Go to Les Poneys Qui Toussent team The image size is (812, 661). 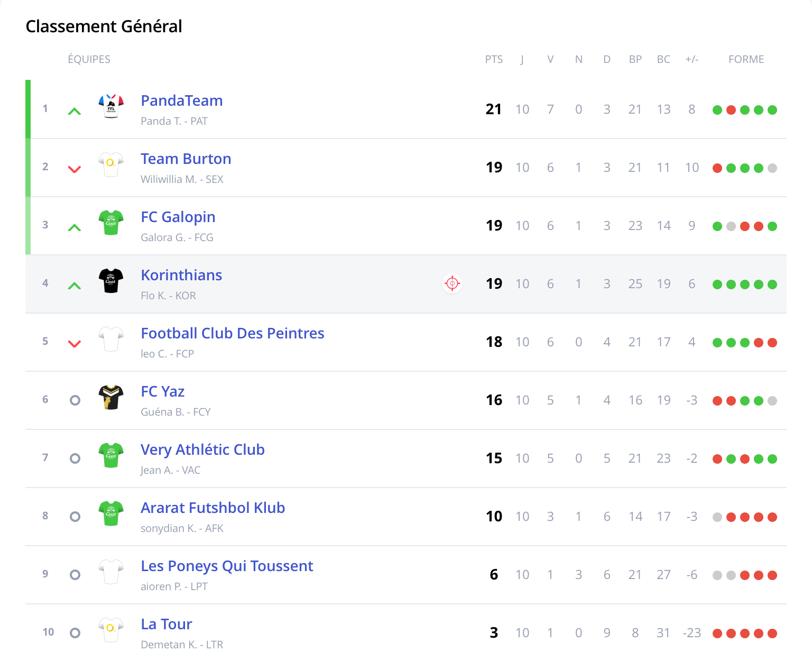click(227, 566)
